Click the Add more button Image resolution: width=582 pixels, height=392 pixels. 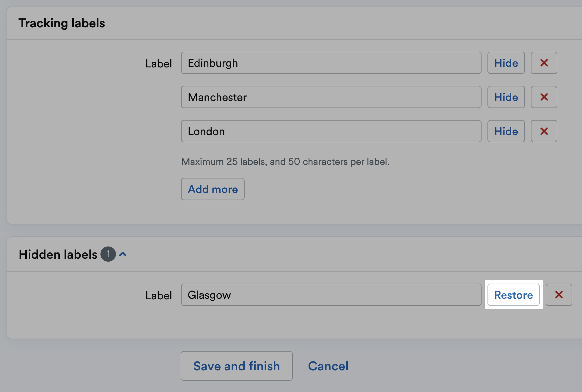213,189
